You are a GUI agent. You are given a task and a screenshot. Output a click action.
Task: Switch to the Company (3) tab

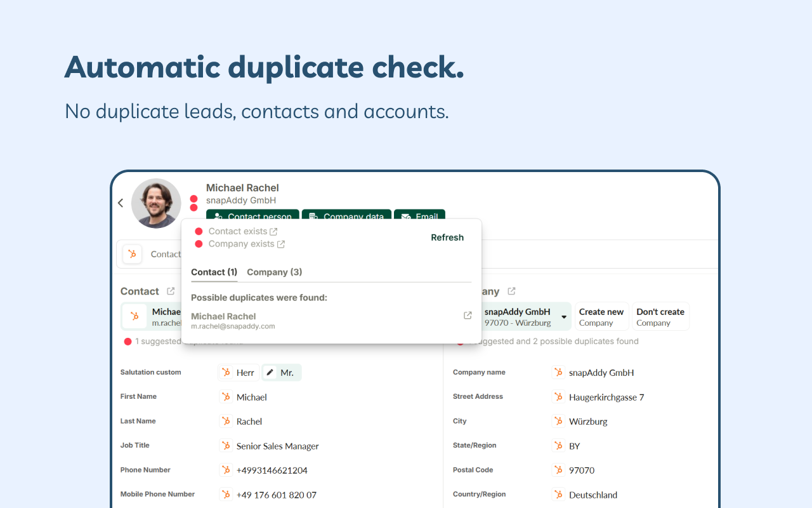click(x=274, y=272)
